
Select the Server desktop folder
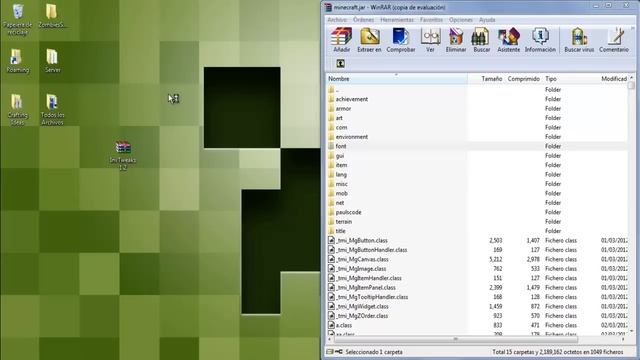(x=52, y=61)
